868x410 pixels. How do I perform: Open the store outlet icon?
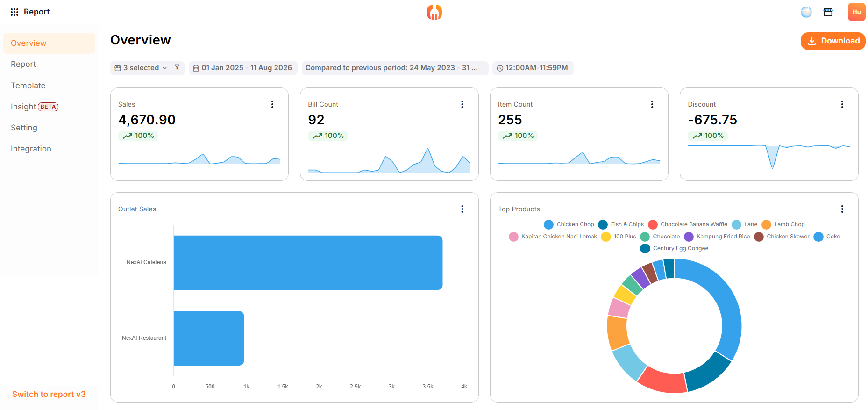828,12
